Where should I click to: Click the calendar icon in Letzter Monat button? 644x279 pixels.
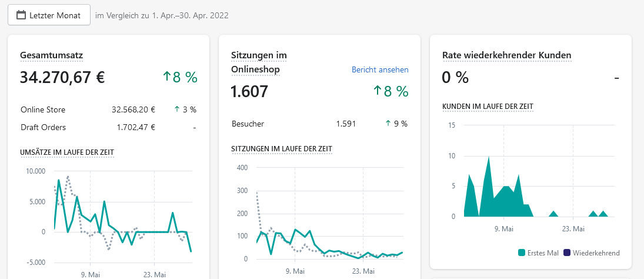click(21, 15)
